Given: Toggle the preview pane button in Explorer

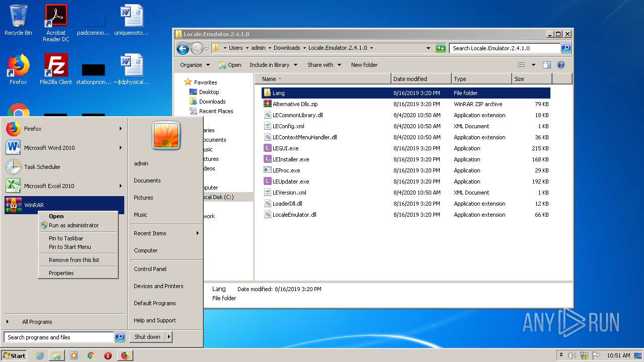Looking at the screenshot, I should click(547, 65).
